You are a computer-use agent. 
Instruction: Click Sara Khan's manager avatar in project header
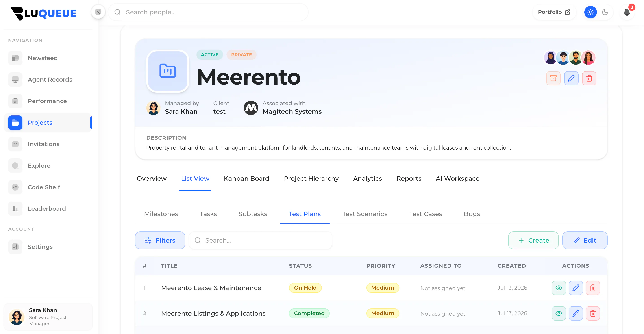(153, 108)
